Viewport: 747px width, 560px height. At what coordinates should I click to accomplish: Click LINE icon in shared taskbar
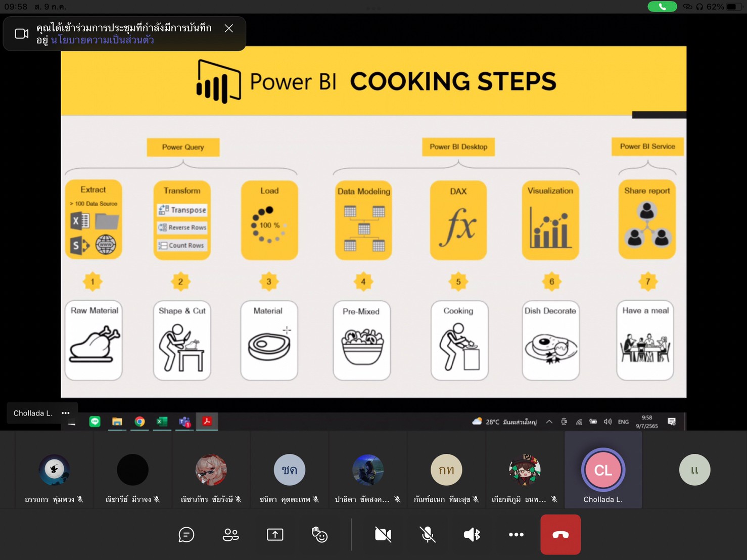pyautogui.click(x=95, y=422)
